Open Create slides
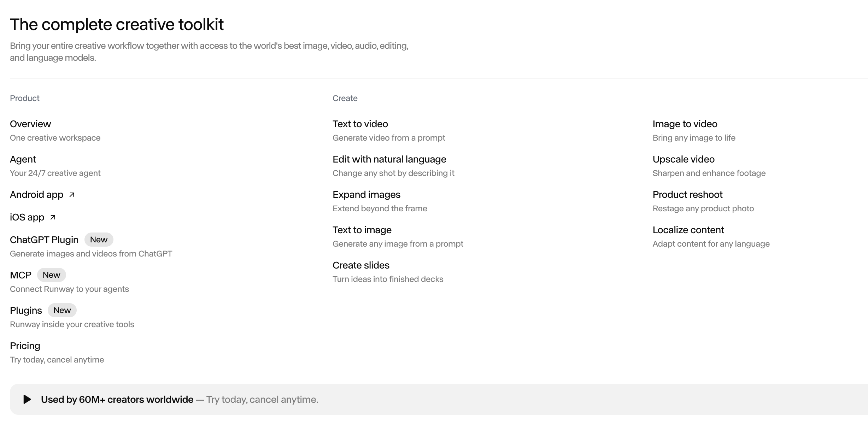This screenshot has height=424, width=868. [x=361, y=265]
